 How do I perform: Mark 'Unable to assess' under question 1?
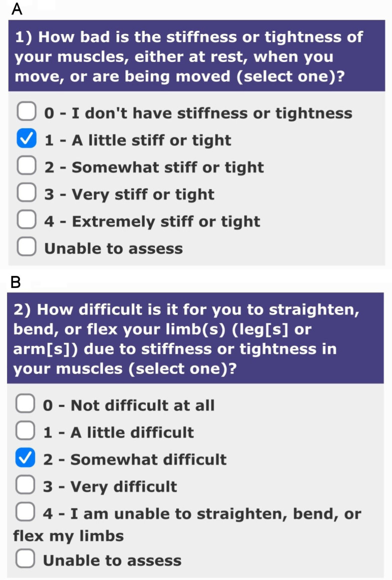pos(26,246)
